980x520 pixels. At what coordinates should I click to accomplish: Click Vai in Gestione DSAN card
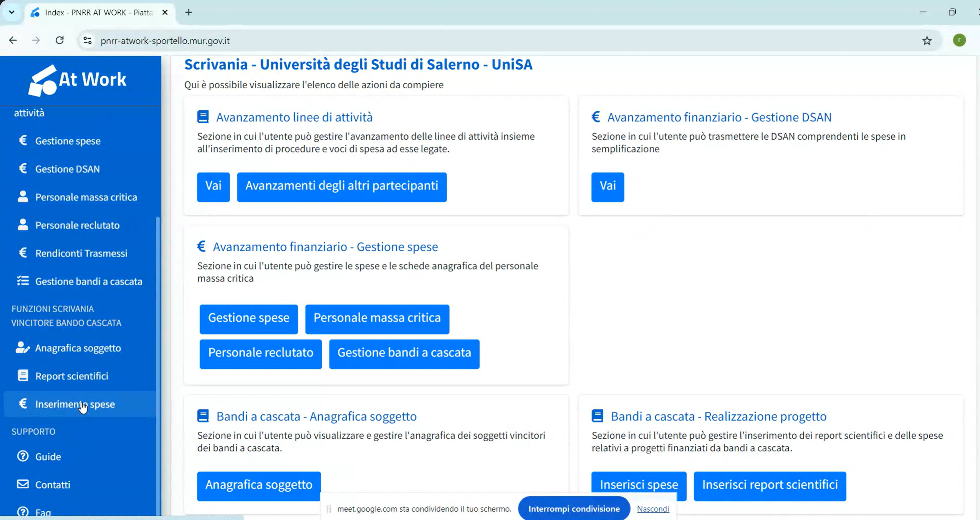coord(608,187)
